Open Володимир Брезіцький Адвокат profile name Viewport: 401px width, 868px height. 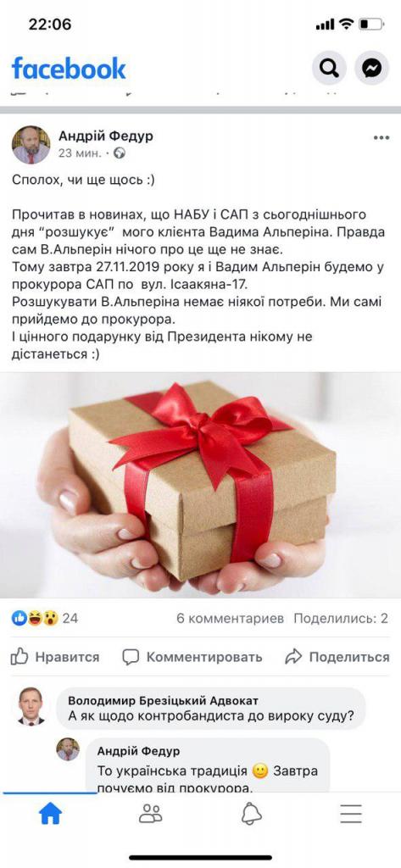click(x=163, y=701)
